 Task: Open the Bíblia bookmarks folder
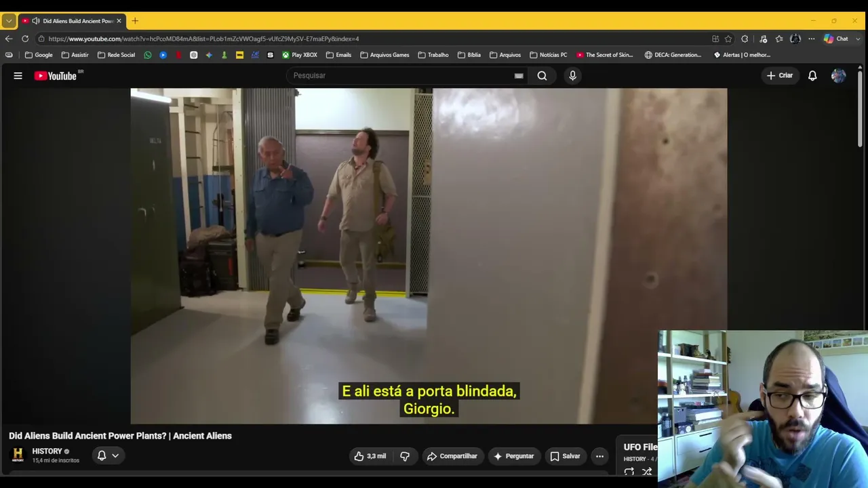469,55
